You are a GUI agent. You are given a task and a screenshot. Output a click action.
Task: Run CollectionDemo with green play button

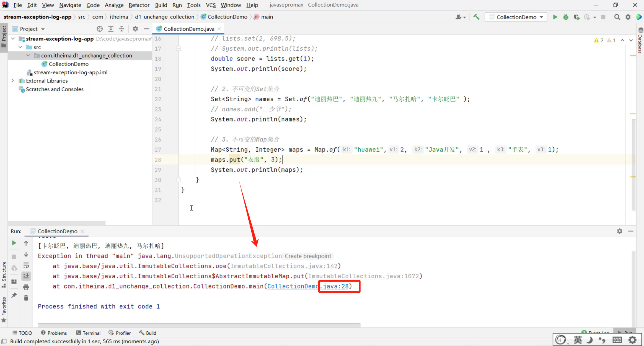(x=555, y=17)
